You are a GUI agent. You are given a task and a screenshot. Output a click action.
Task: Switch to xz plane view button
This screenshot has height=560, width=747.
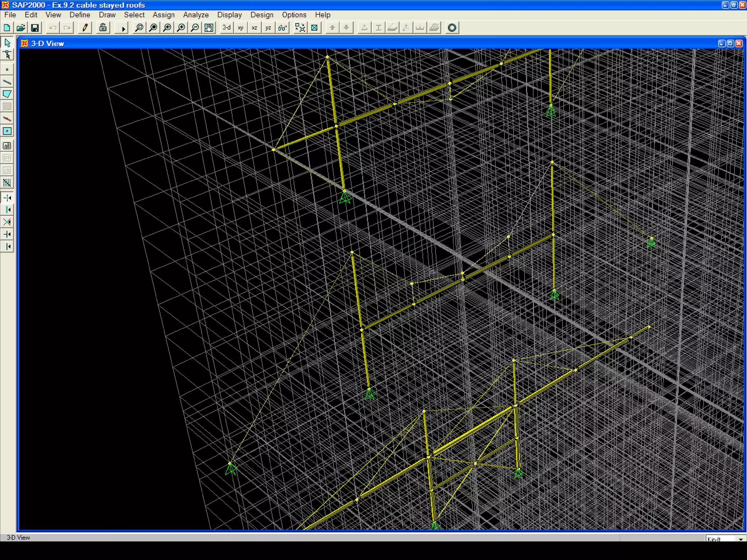click(x=254, y=28)
